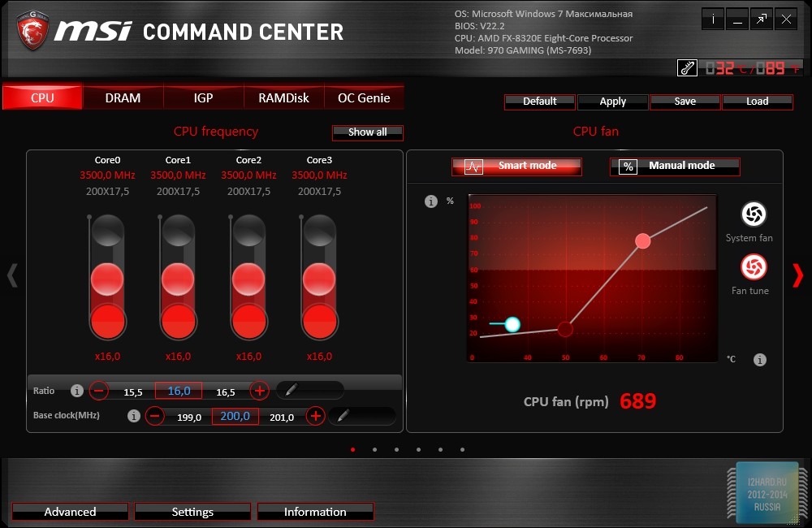Click the info 'i' title bar button

[713, 19]
